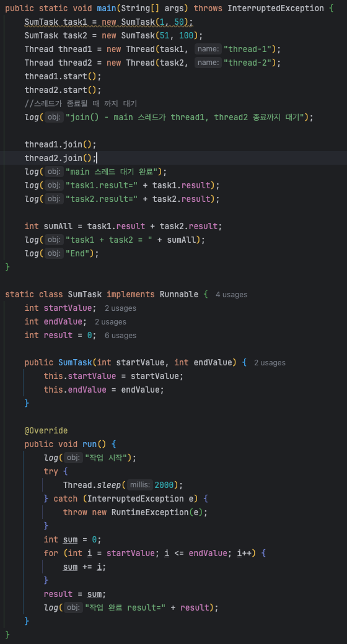Click the Korean comment "//스레드가 종료될 때 까지 대기"

coord(81,103)
